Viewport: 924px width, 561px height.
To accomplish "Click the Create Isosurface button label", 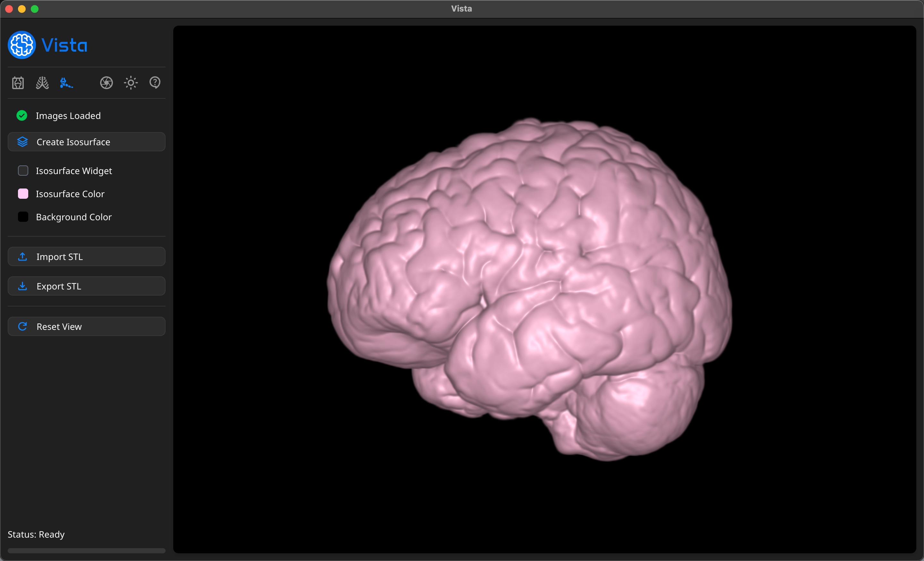I will 73,142.
